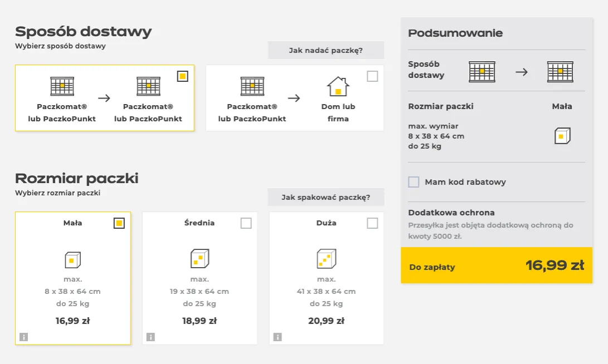Image resolution: width=608 pixels, height=364 pixels.
Task: Click the destination locker icon in Podsumowanie
Action: [560, 71]
